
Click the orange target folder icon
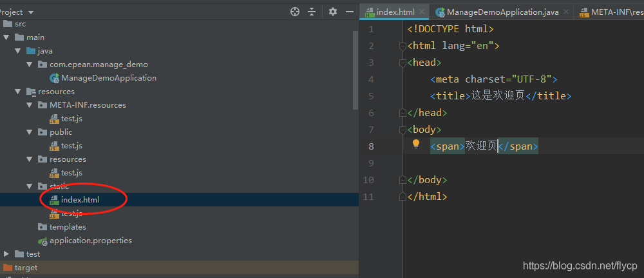point(8,268)
